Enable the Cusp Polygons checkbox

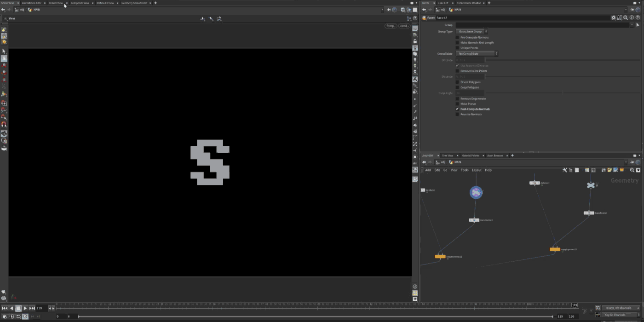pyautogui.click(x=457, y=87)
